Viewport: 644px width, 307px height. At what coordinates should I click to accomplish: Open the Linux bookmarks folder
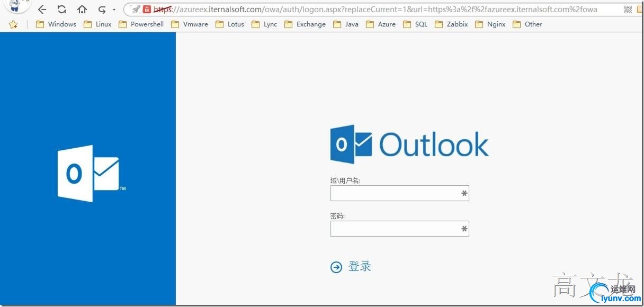tap(97, 24)
